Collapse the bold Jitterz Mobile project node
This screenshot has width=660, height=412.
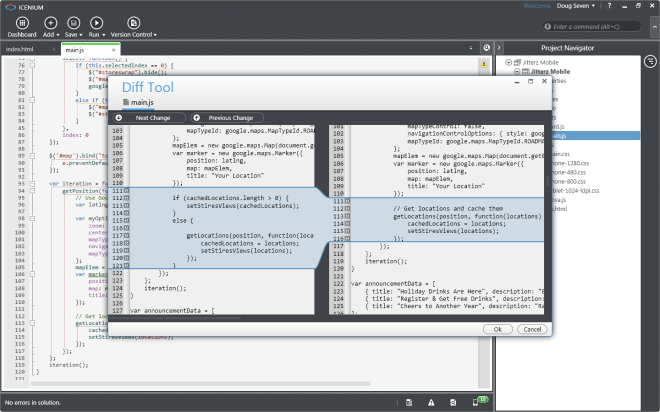pyautogui.click(x=516, y=71)
